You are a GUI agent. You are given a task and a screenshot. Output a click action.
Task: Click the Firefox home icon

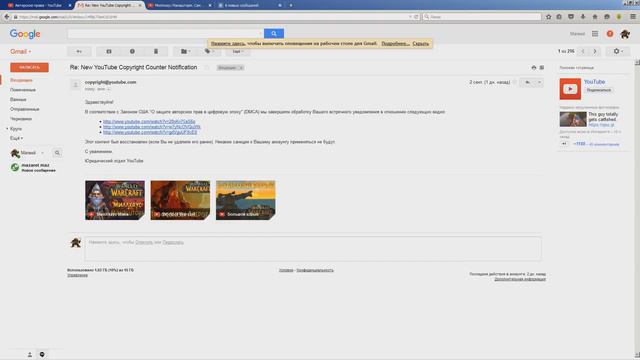pos(595,17)
